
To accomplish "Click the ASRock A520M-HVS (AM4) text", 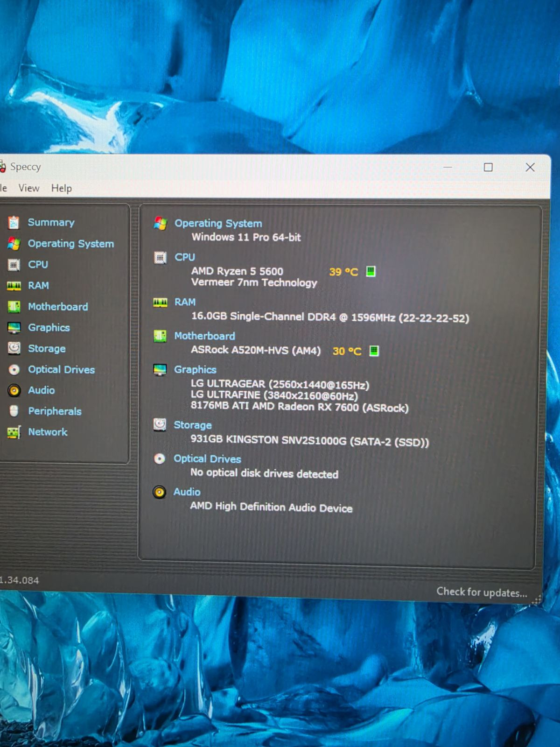I will click(256, 350).
